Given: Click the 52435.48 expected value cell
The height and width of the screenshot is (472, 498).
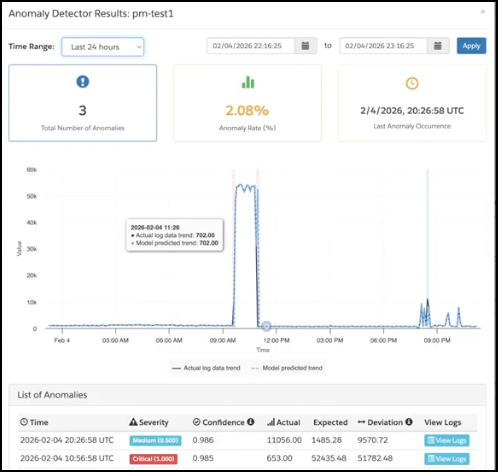Looking at the screenshot, I should [x=329, y=458].
